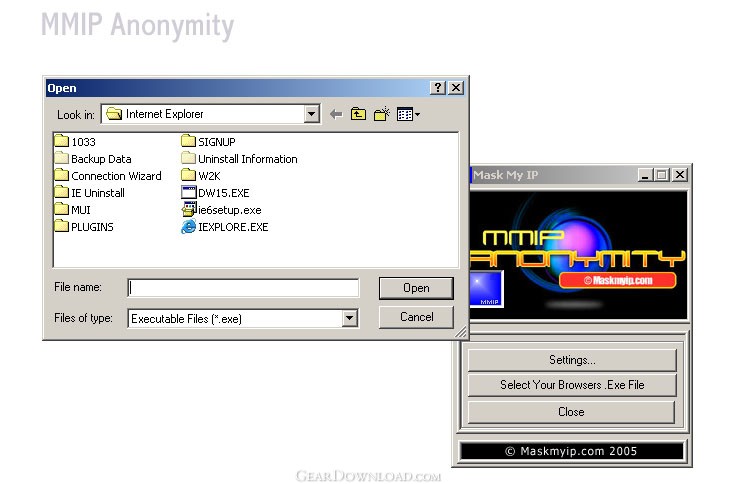Go up one folder level
This screenshot has width=737, height=484.
[358, 114]
